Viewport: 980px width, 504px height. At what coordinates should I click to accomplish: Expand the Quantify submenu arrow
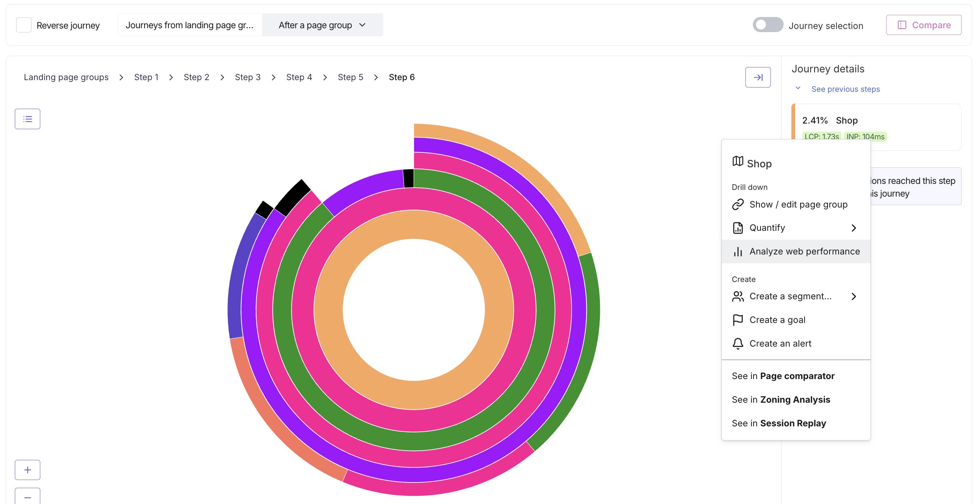click(x=854, y=228)
